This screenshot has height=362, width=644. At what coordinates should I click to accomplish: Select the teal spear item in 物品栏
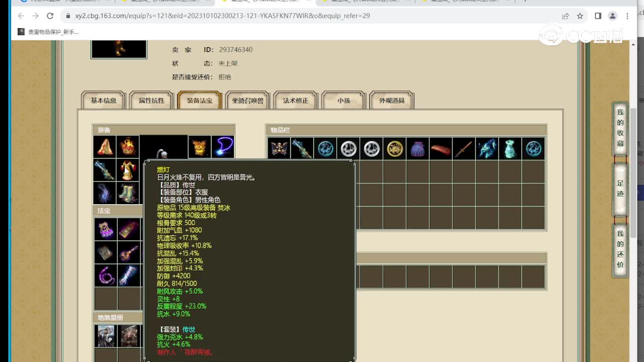point(302,148)
